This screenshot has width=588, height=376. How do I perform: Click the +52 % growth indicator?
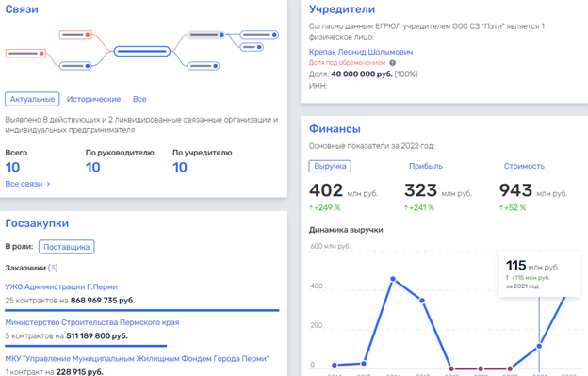pos(513,207)
